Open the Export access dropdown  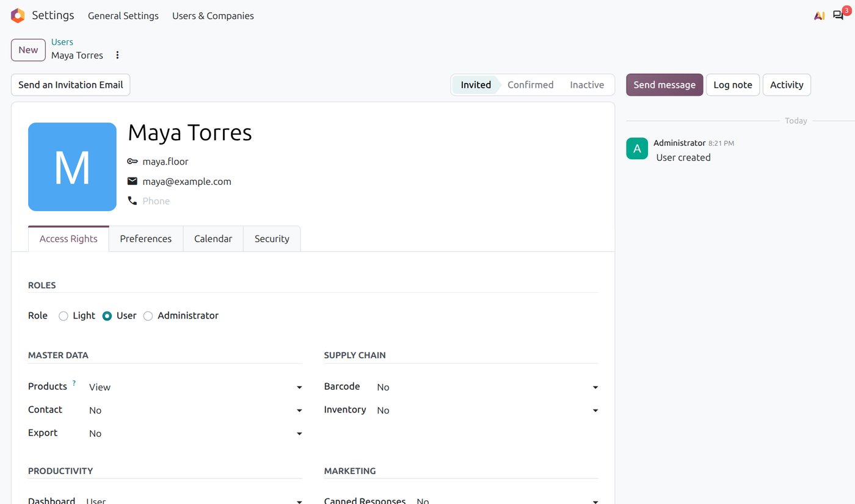coord(195,433)
